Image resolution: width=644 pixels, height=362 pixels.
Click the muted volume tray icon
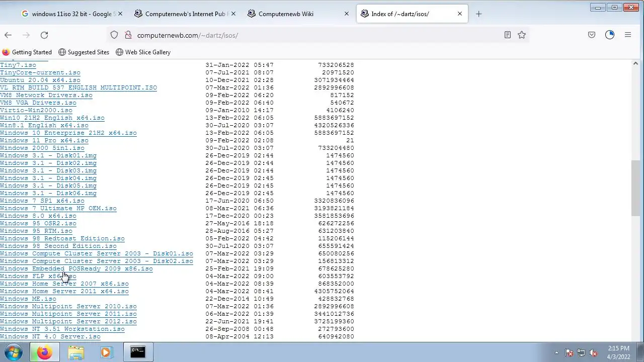tap(593, 353)
